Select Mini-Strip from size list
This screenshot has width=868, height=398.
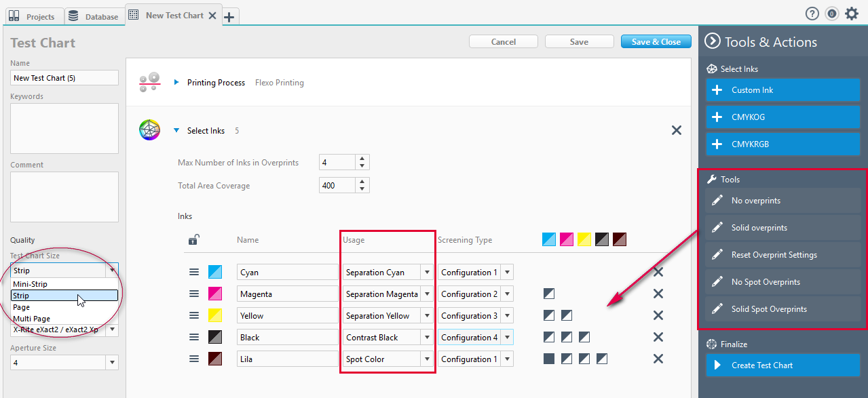pyautogui.click(x=64, y=284)
